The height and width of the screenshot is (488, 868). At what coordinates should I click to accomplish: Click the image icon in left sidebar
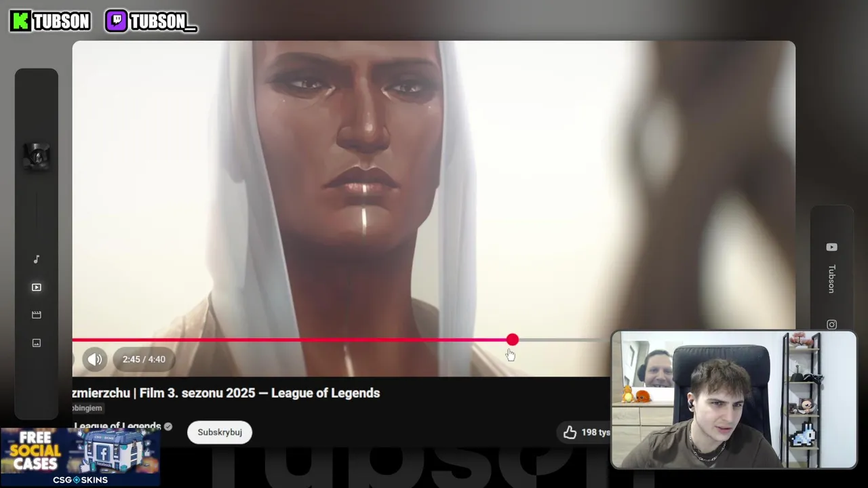point(37,343)
